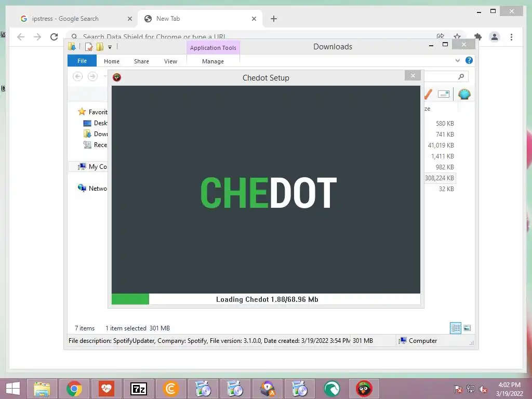Close the Chedot Setup window
Image resolution: width=532 pixels, height=399 pixels.
(x=413, y=75)
